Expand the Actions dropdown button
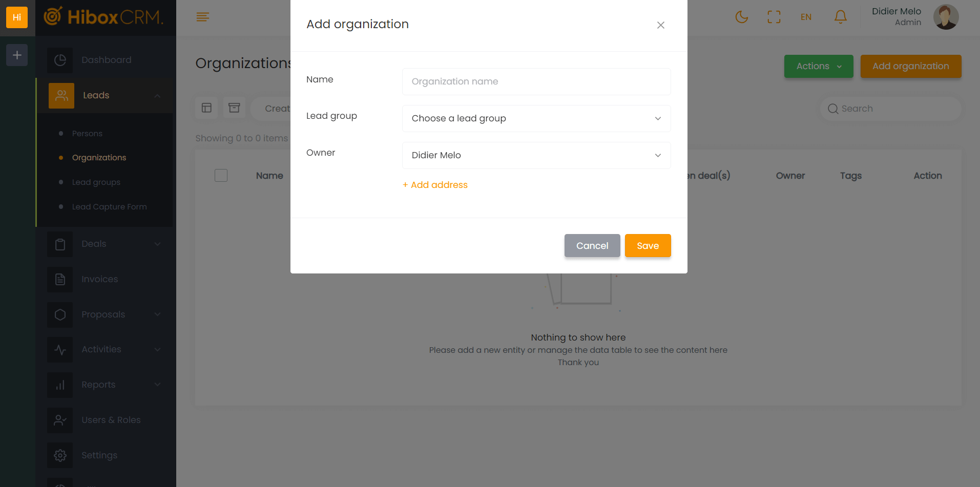The image size is (980, 487). 818,66
